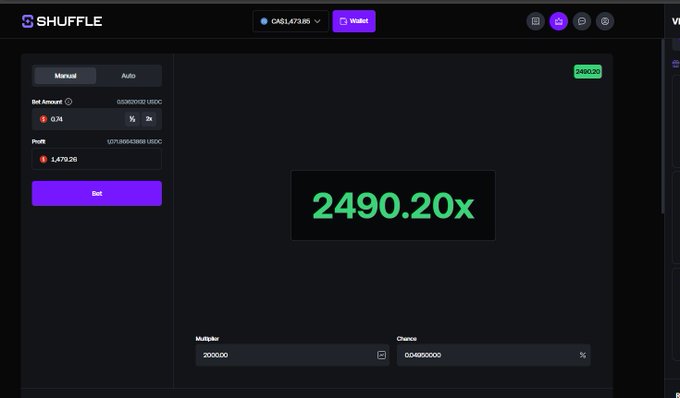Switch to the Manual tab
This screenshot has width=680, height=398.
65,76
